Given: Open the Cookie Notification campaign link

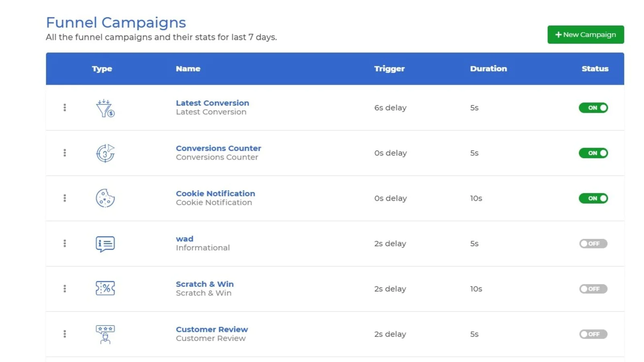Looking at the screenshot, I should pos(215,193).
